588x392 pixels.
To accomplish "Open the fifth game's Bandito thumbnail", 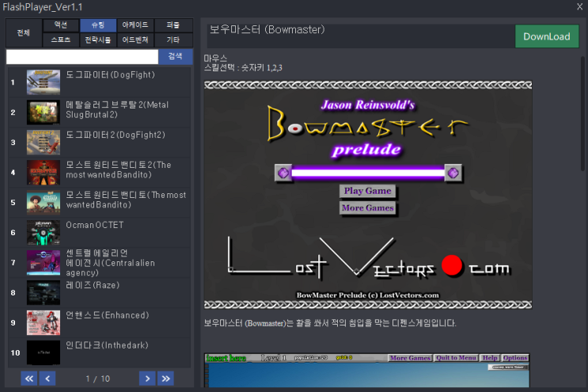I will [43, 202].
